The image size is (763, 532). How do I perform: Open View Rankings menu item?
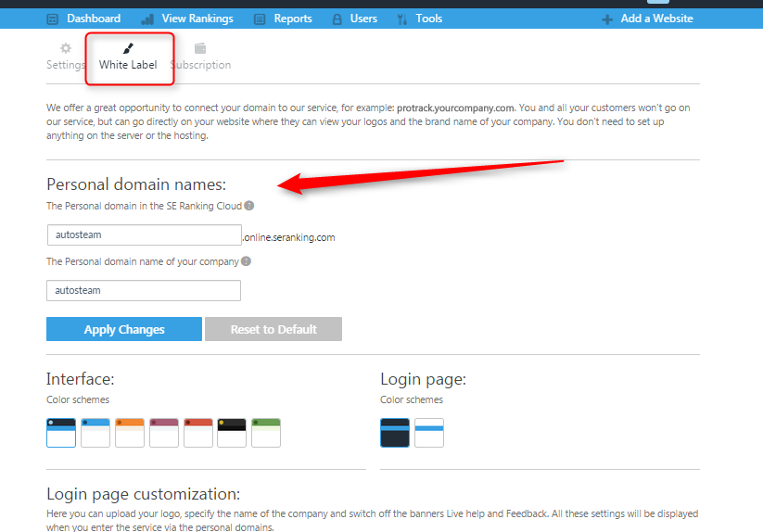pyautogui.click(x=197, y=19)
